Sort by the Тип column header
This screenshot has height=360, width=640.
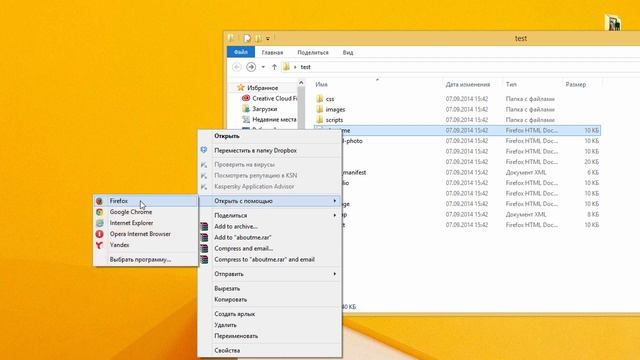(511, 84)
